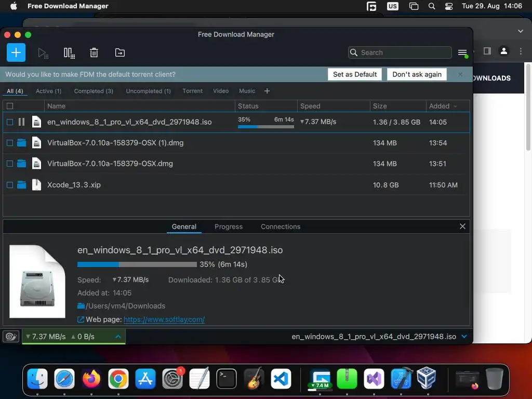Dismiss the default torrent client banner
The image size is (532, 399).
point(460,74)
